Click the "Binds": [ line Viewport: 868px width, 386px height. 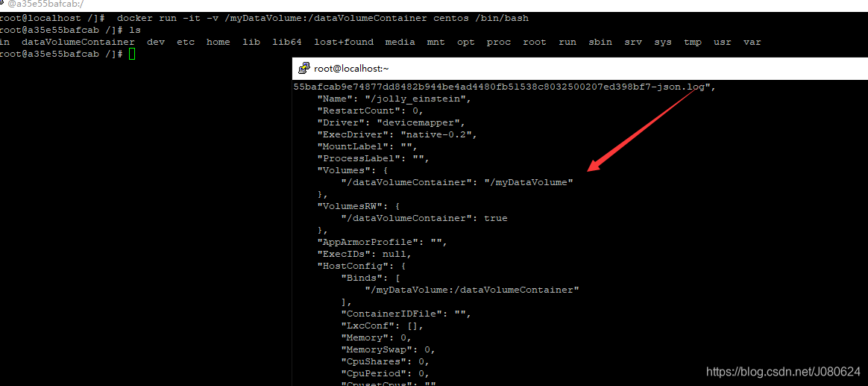(x=371, y=278)
